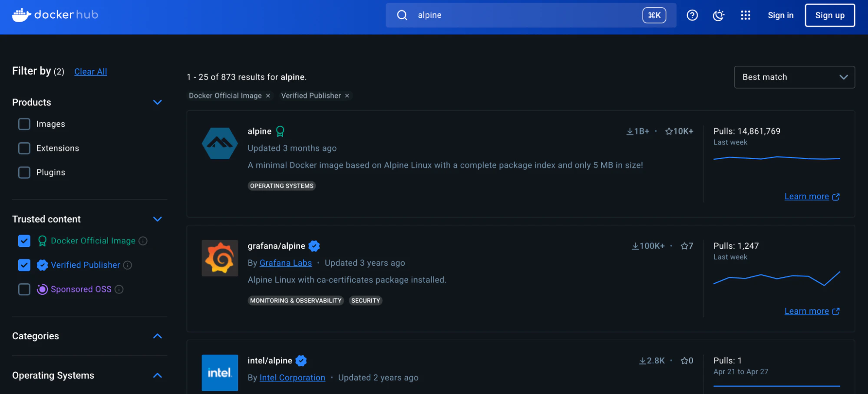Click the MONITORING & OBSERVABILITY tag
Viewport: 868px width, 394px height.
296,300
